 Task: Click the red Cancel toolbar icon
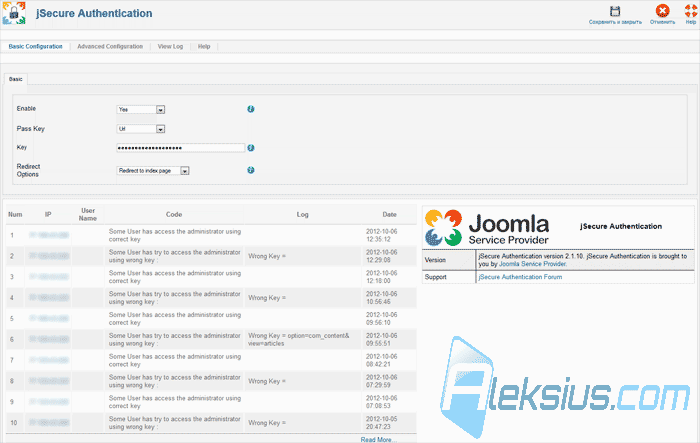click(x=662, y=11)
